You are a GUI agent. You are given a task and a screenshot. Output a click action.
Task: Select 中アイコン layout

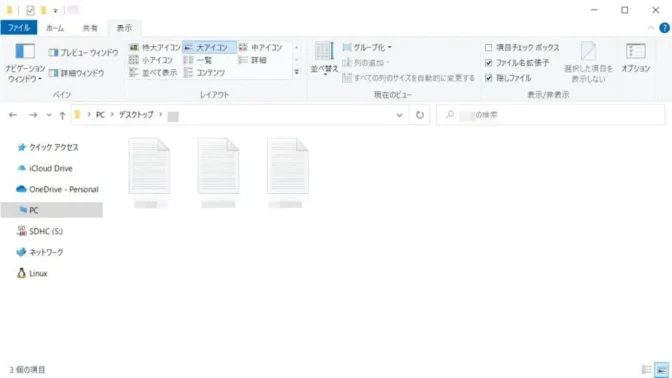click(x=261, y=48)
